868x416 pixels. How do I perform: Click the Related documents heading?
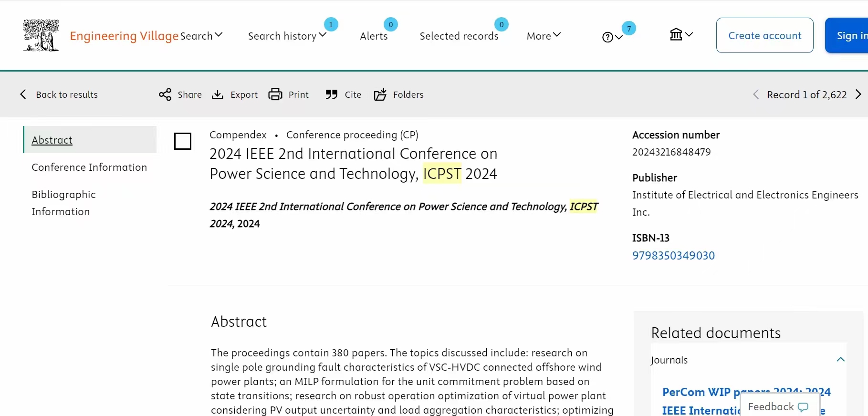click(716, 333)
